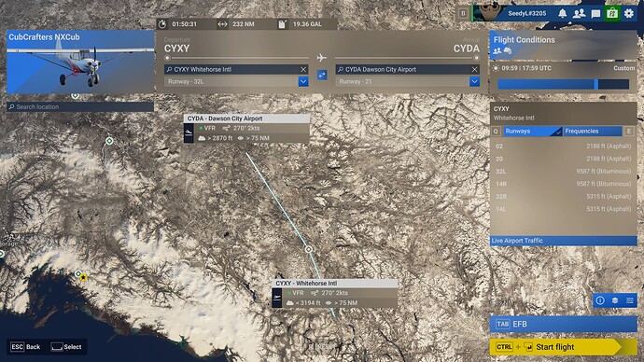Viewport: 644px width, 362px height.
Task: Open the settings gear icon
Action: [629, 13]
